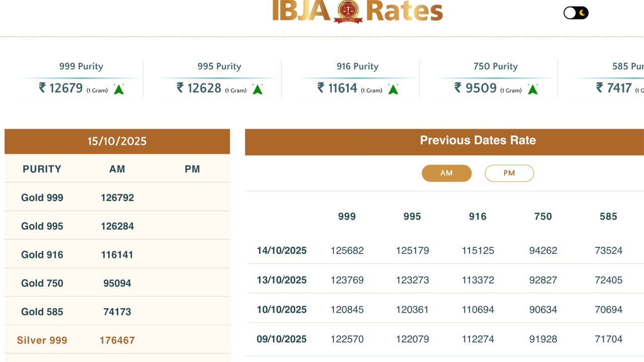Click the PM column header in today's table
644x362 pixels.
pos(192,169)
